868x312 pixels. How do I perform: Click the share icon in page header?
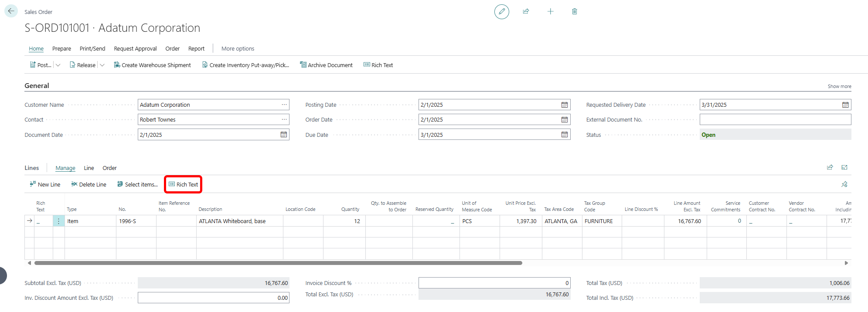(526, 11)
